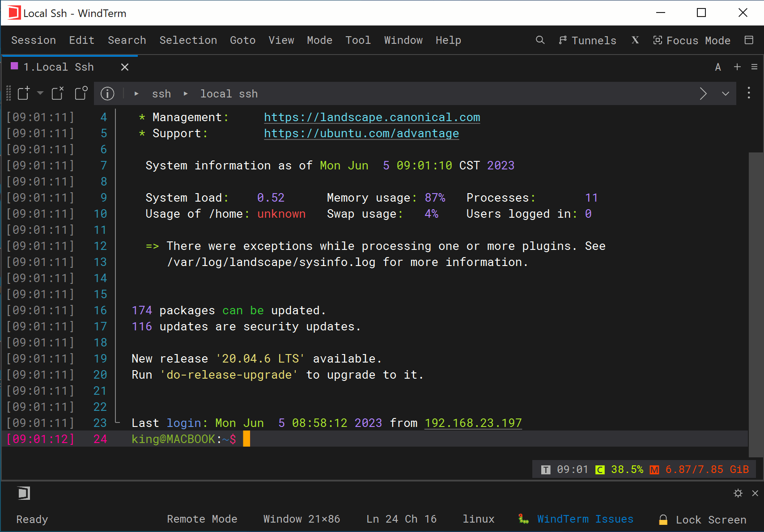Open the tab list hamburger menu
The height and width of the screenshot is (532, 764).
(755, 67)
